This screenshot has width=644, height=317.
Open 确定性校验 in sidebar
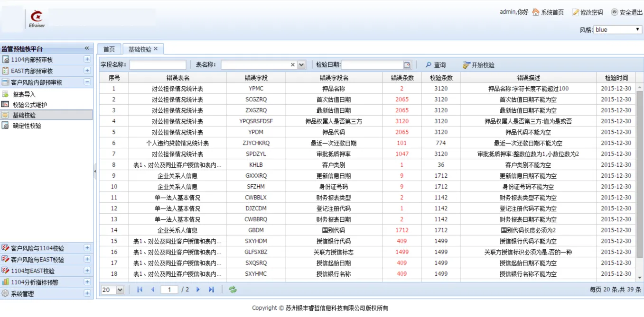(x=27, y=126)
